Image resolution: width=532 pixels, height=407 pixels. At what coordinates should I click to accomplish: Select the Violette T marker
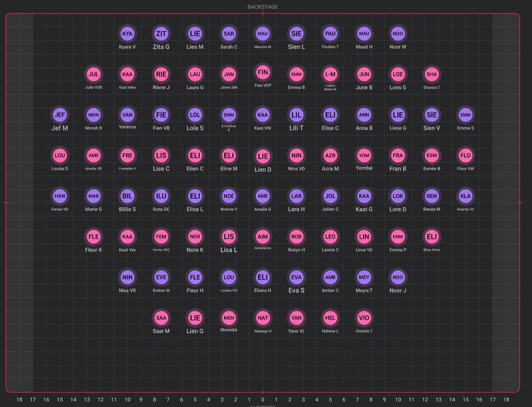364,318
